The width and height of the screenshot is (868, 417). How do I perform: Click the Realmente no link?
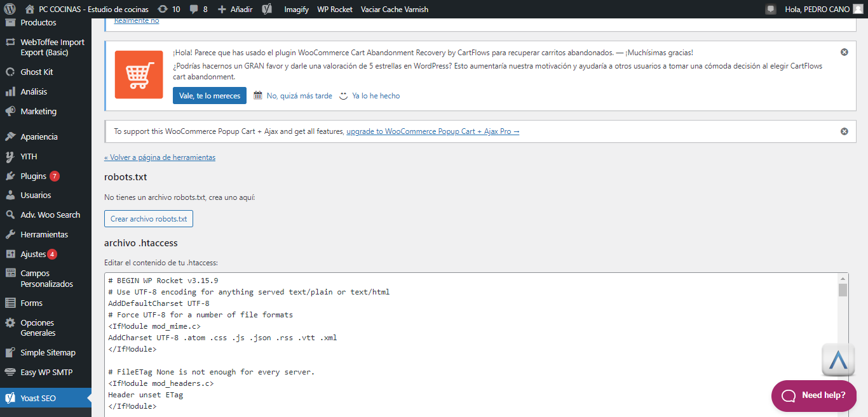(x=137, y=21)
